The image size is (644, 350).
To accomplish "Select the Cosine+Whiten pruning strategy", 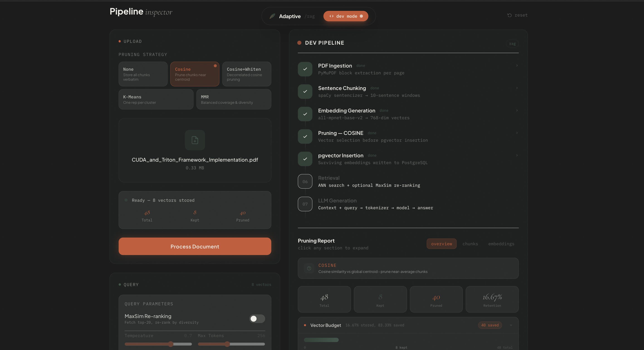I will (247, 74).
